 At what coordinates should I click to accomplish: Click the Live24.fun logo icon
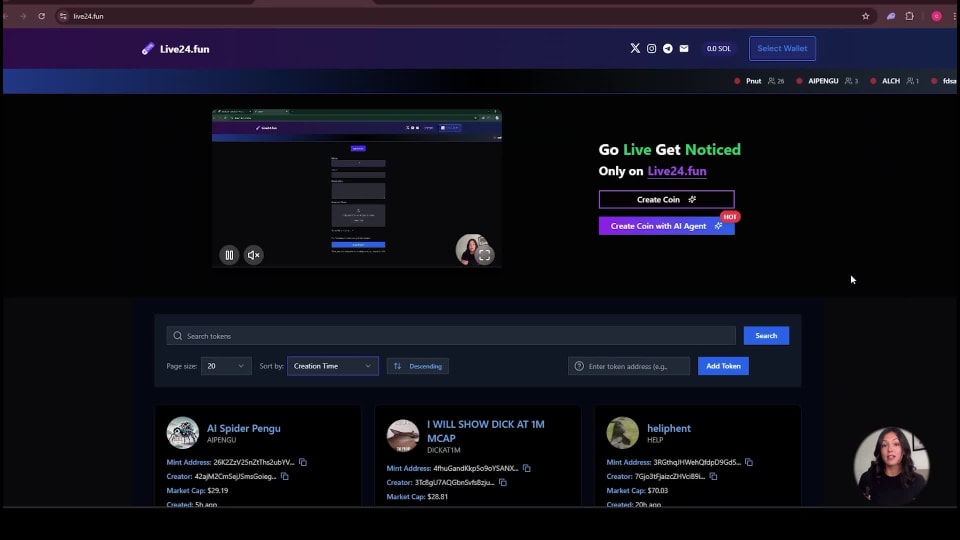tap(148, 49)
